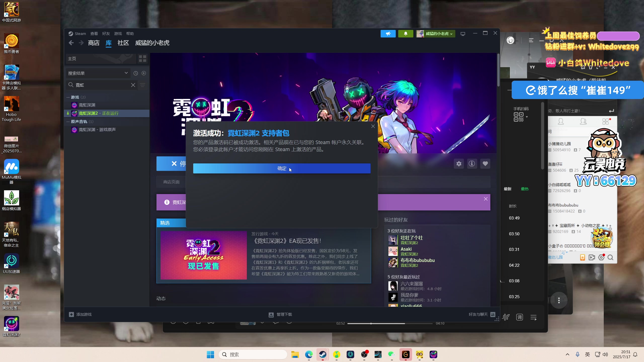The width and height of the screenshot is (644, 362).
Task: Open the UU加速器 desktop shortcut
Action: point(11,263)
